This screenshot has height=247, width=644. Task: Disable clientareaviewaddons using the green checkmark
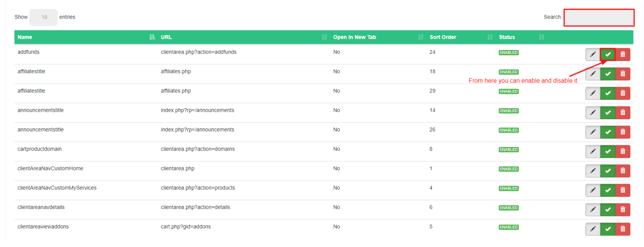607,229
